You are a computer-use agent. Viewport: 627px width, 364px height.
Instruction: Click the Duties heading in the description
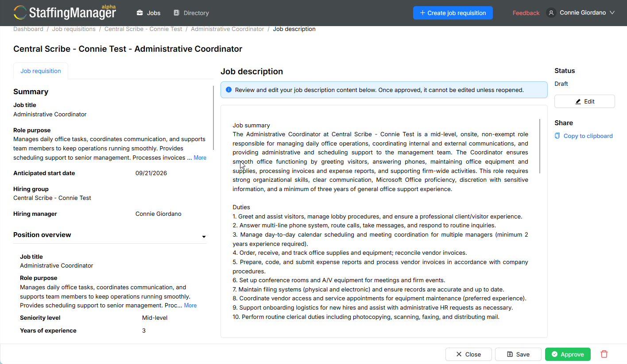tap(241, 207)
